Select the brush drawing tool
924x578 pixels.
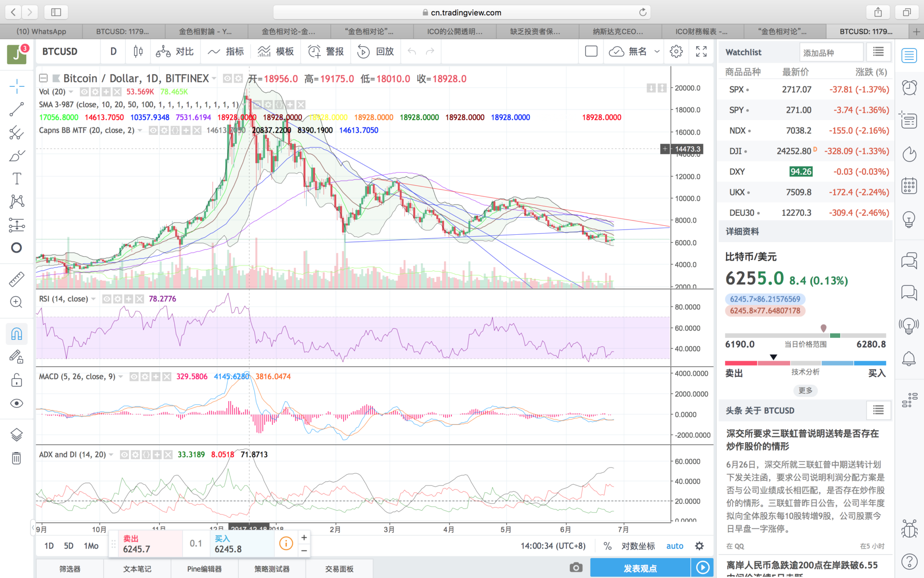(x=17, y=156)
